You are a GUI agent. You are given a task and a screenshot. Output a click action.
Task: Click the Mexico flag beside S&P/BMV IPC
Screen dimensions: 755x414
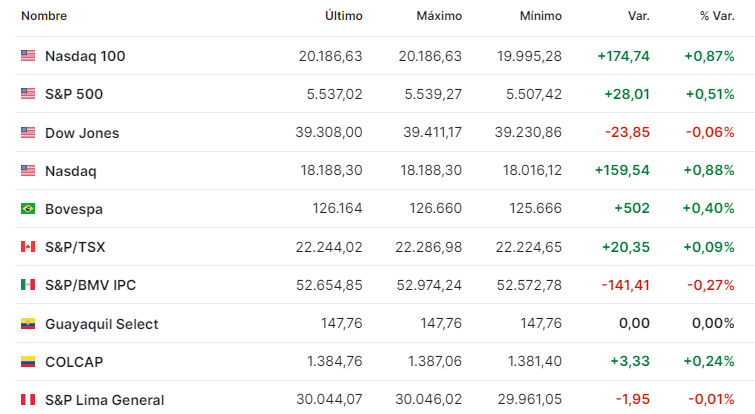pos(28,285)
